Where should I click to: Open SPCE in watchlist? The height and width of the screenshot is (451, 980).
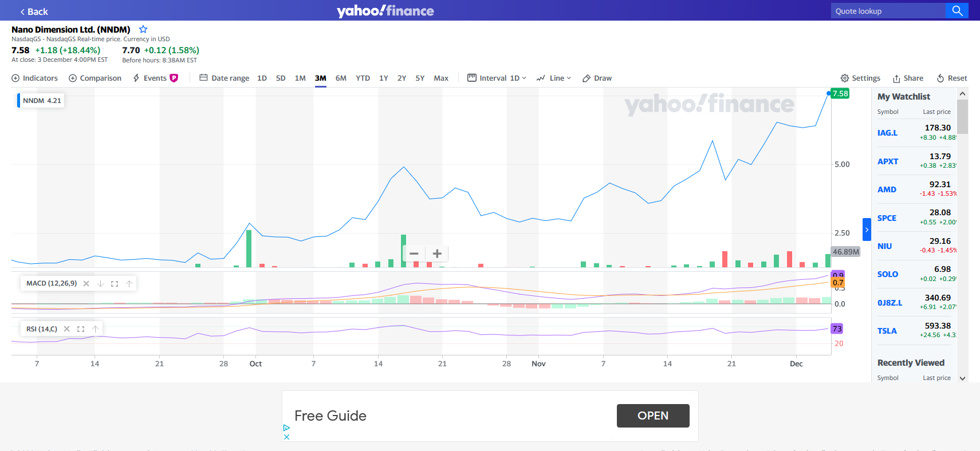(887, 218)
